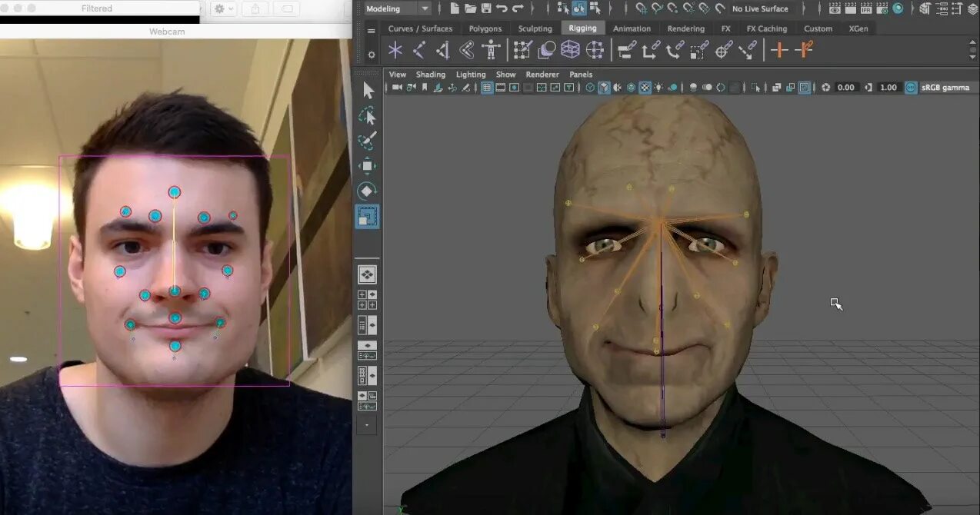This screenshot has width=980, height=515.
Task: Open shelf editor gear icon
Action: (x=372, y=55)
